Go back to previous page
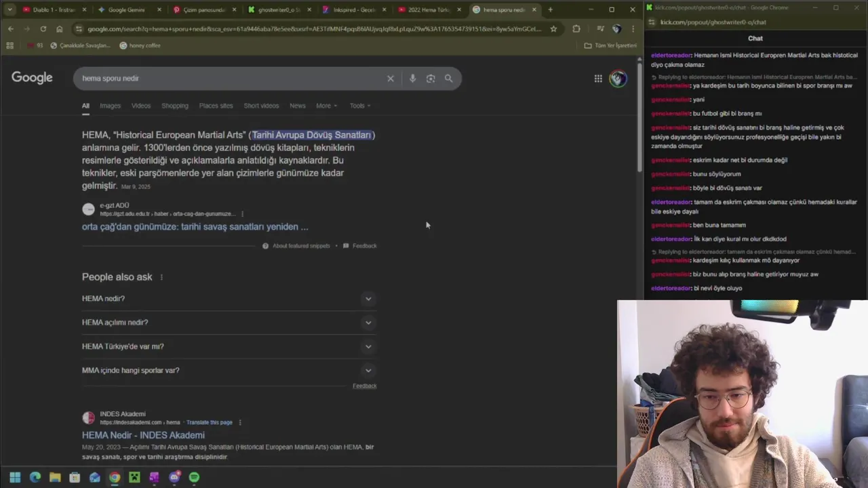Viewport: 868px width, 488px height. 11,29
